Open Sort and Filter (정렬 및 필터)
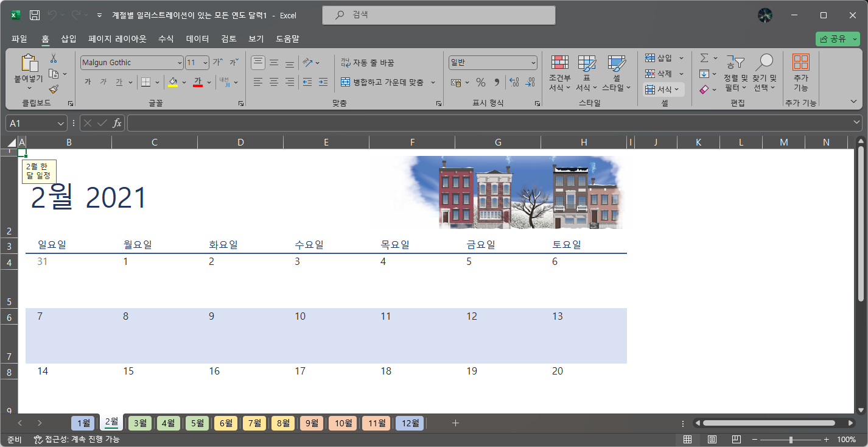 coord(736,73)
